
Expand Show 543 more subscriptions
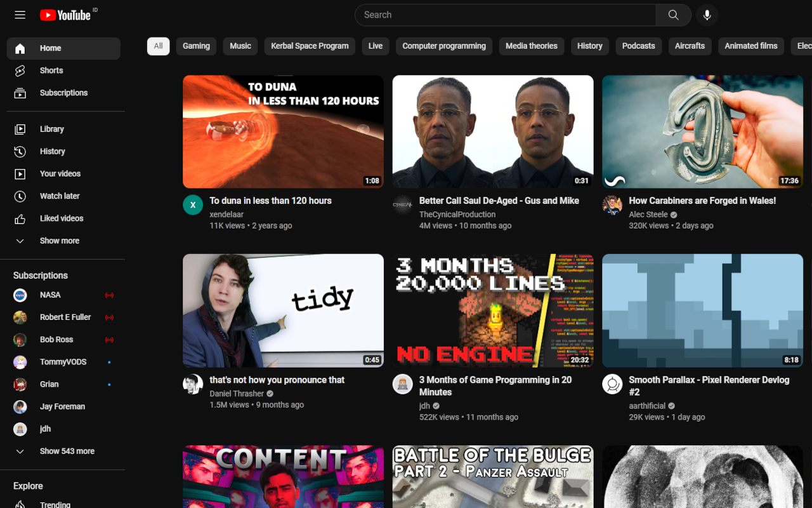click(63, 451)
